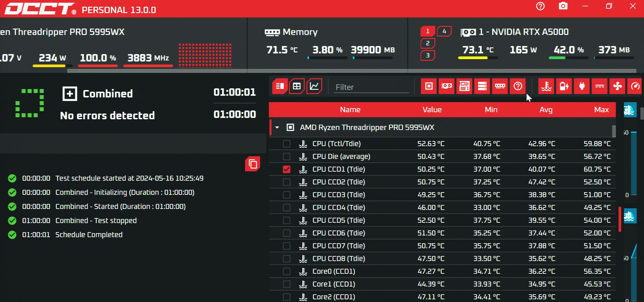The image size is (644, 302).
Task: Open the help icon in title bar
Action: [540, 6]
